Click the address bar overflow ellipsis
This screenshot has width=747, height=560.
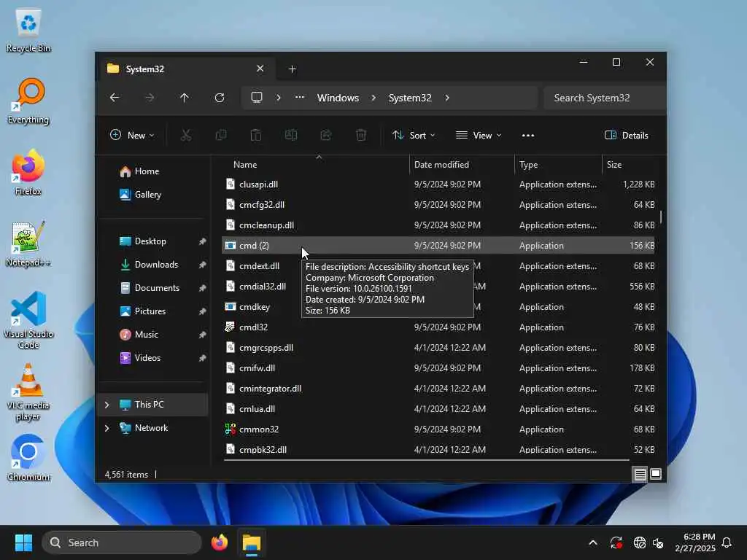tap(299, 98)
